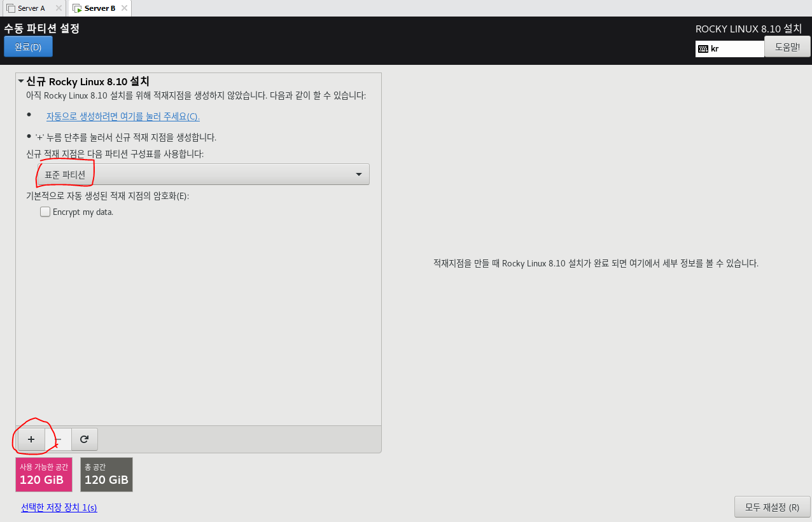This screenshot has height=522, width=812.
Task: Close the Server B tab
Action: tap(124, 8)
